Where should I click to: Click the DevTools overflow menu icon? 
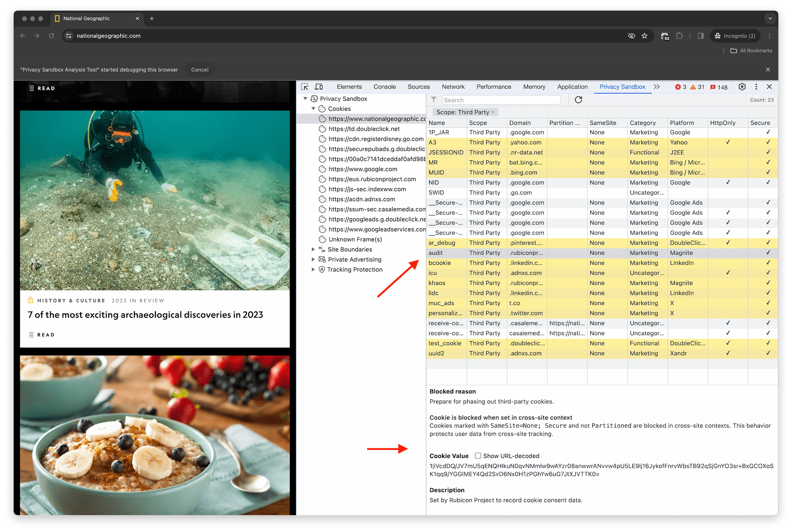click(756, 87)
